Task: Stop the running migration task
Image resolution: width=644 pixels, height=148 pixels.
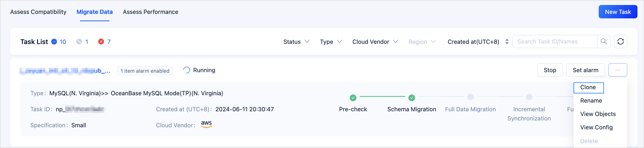Action: pos(550,70)
